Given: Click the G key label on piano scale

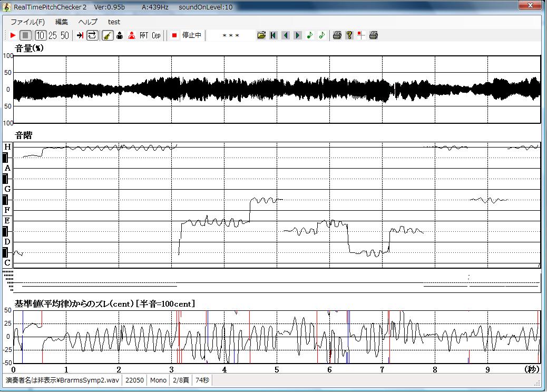Looking at the screenshot, I should click(x=7, y=189).
